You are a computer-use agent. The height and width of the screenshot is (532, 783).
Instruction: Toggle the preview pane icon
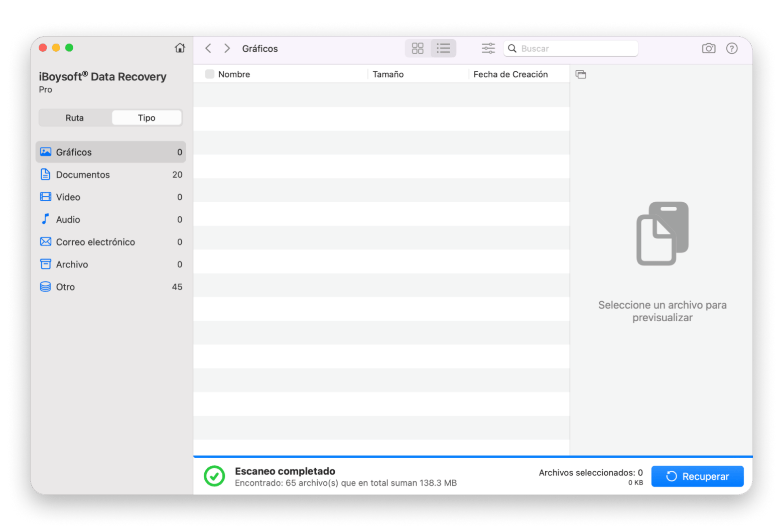[x=581, y=74]
